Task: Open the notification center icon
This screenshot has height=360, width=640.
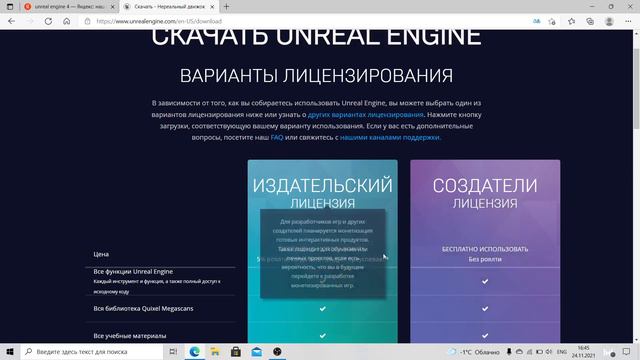Action: tap(627, 352)
